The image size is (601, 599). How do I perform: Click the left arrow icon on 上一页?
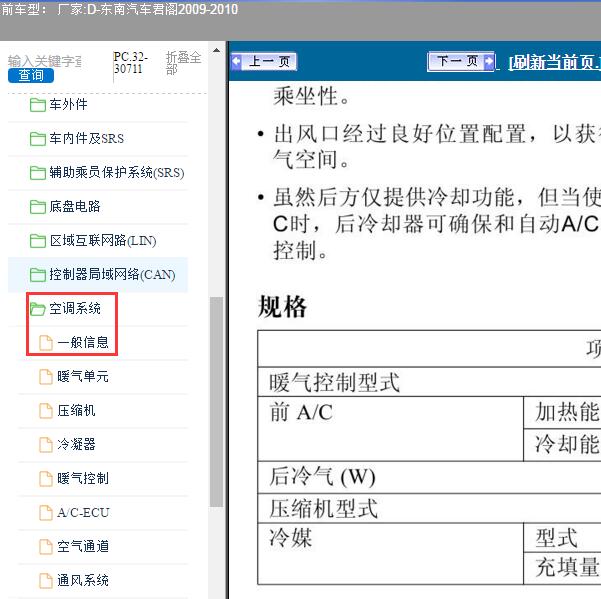(x=236, y=61)
